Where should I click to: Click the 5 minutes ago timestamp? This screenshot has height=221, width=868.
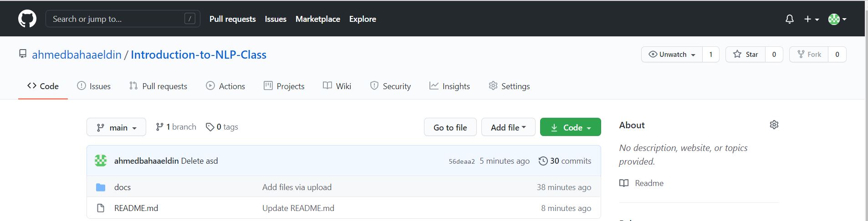click(505, 161)
